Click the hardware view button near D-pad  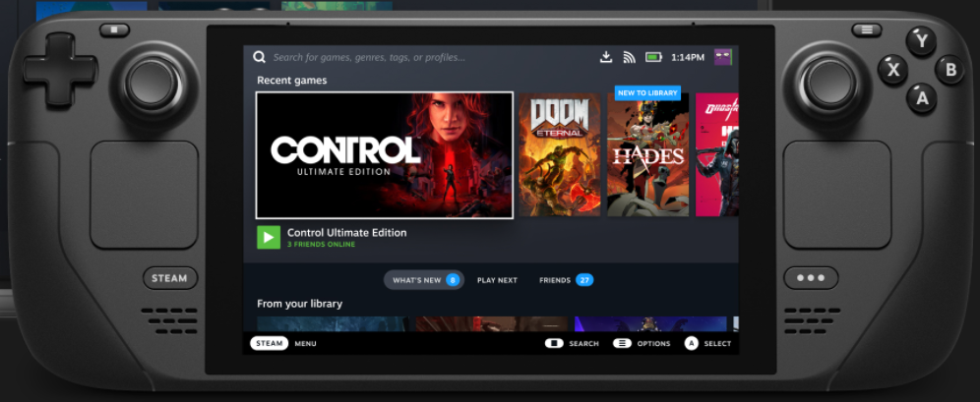point(114,29)
